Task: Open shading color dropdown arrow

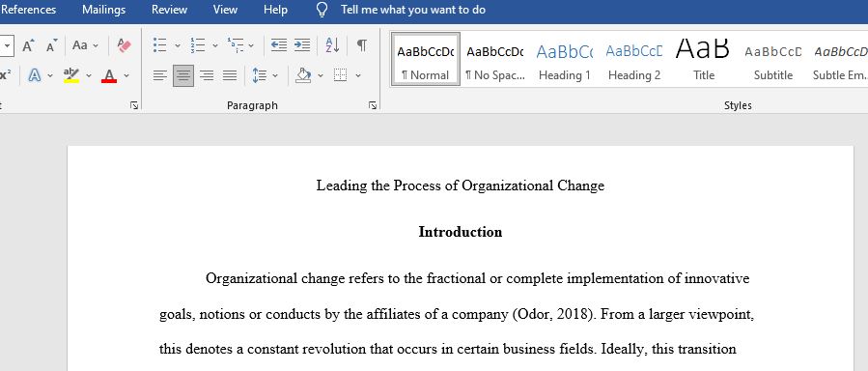Action: point(320,76)
